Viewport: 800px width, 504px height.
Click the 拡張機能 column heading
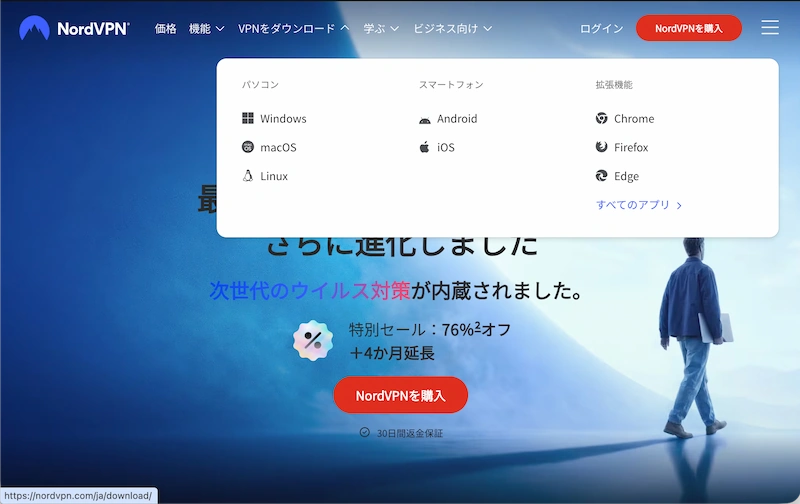click(x=614, y=85)
